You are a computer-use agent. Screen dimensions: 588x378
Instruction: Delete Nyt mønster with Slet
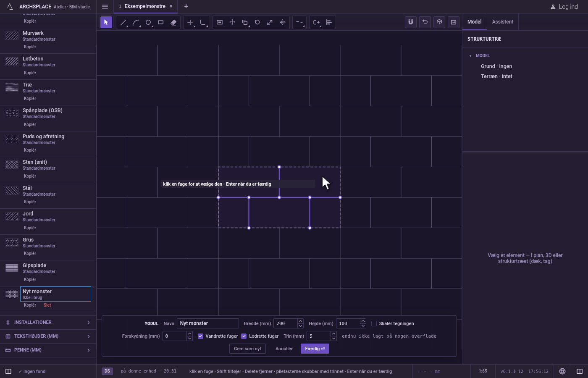(x=47, y=305)
